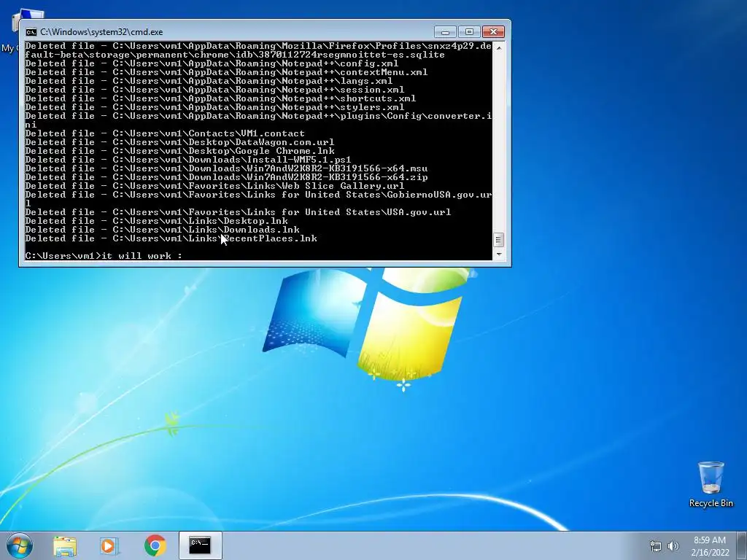747x560 pixels.
Task: Click the Install-WMF5.1.ps1 line
Action: tap(188, 160)
